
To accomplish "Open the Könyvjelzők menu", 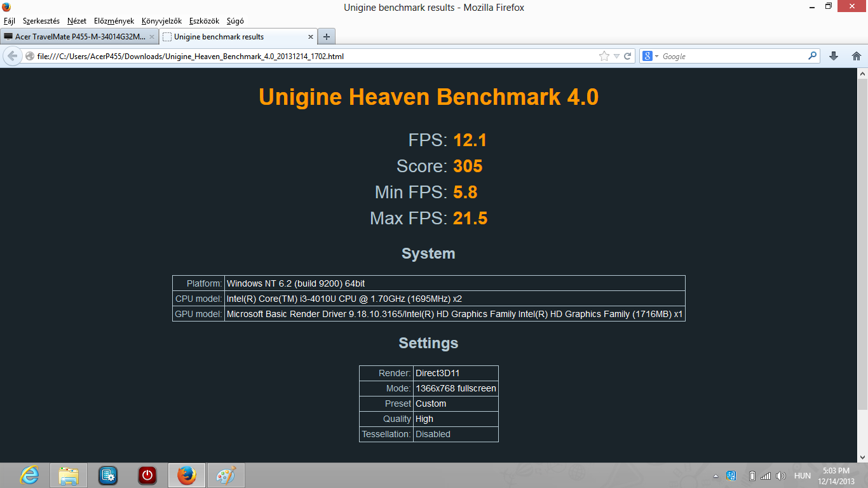I will (161, 21).
